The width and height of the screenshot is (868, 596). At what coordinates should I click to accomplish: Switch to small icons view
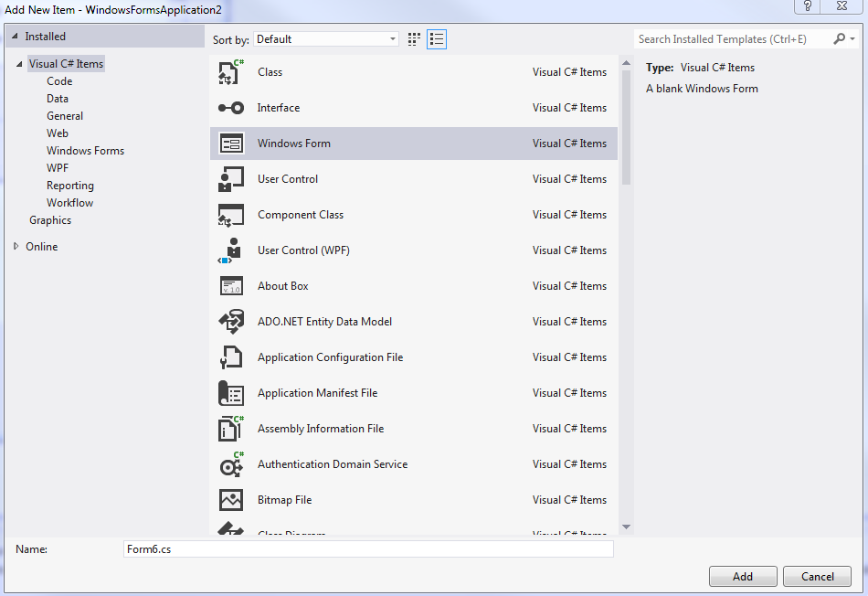point(414,39)
